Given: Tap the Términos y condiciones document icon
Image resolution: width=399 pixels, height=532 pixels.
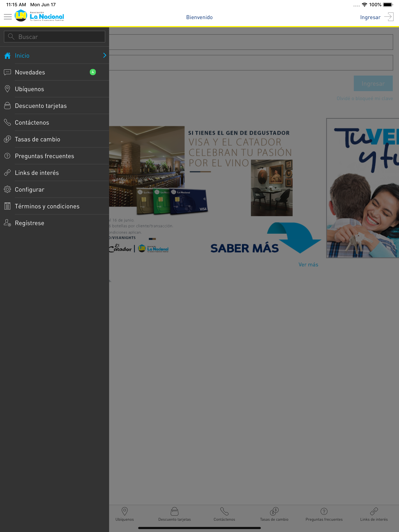Looking at the screenshot, I should (7, 206).
